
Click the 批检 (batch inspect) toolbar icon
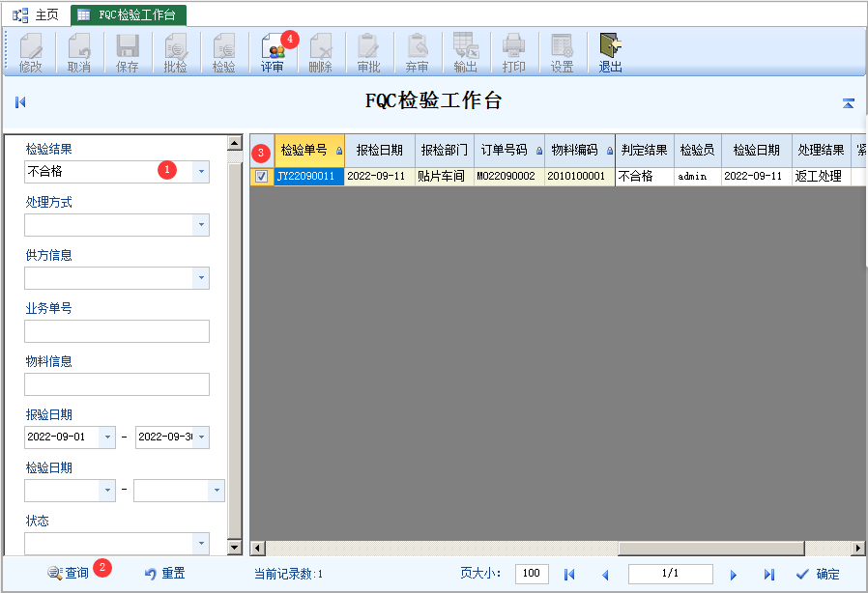(x=176, y=52)
